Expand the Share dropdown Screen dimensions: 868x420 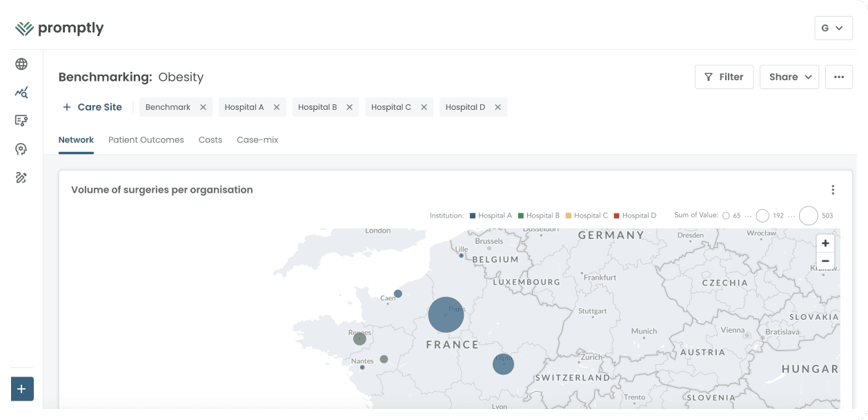789,77
